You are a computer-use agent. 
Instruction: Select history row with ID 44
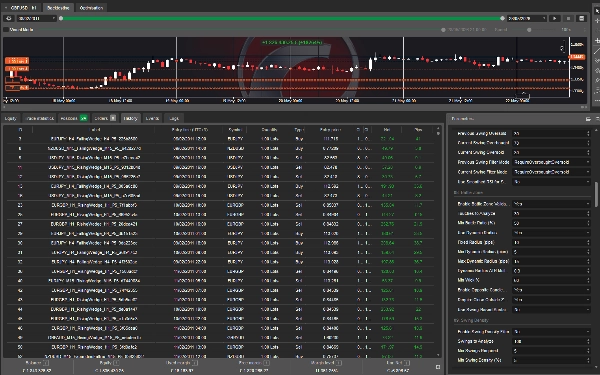coord(220,309)
